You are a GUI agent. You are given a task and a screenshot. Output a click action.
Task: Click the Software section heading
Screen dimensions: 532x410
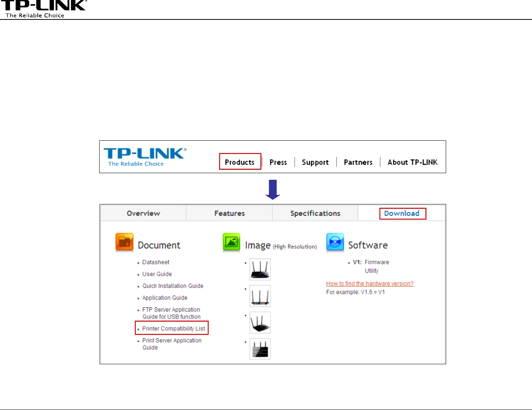coord(368,245)
